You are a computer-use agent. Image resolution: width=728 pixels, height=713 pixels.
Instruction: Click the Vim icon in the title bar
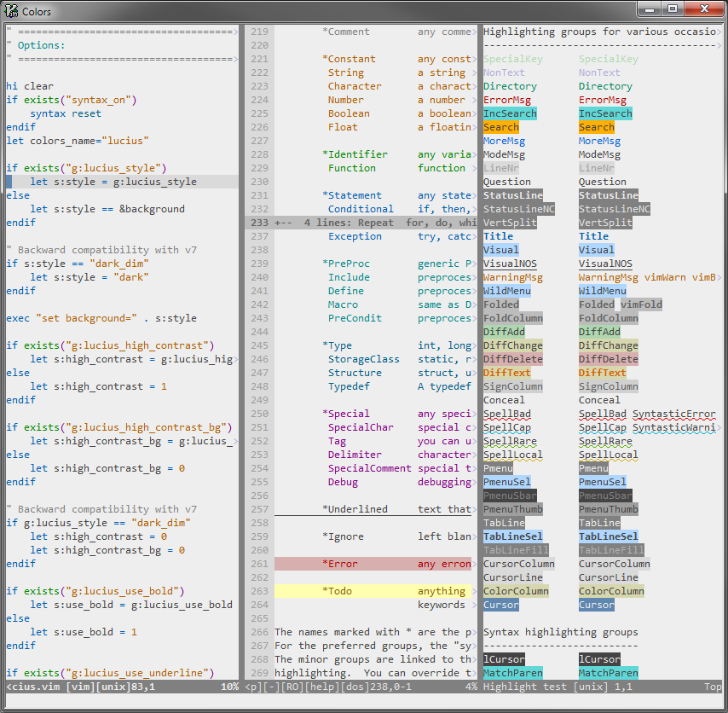click(x=12, y=11)
